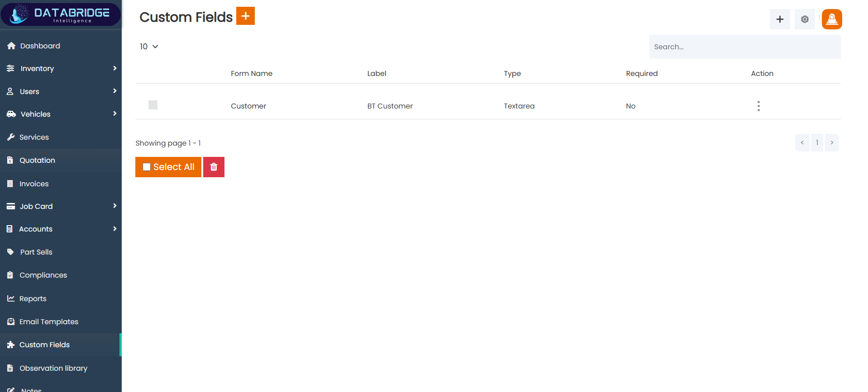Viewport: 868px width, 392px height.
Task: Click the Quotation document icon
Action: tap(10, 160)
